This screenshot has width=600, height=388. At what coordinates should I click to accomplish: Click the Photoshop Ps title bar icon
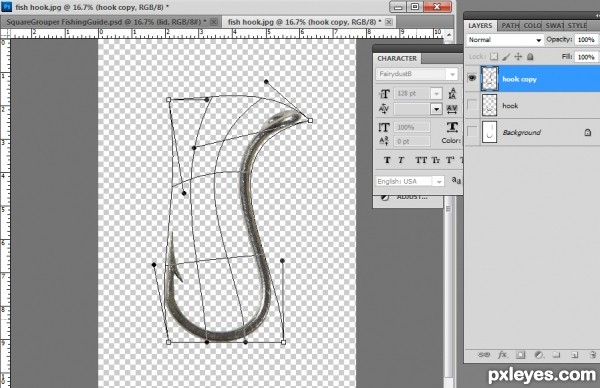tap(7, 7)
